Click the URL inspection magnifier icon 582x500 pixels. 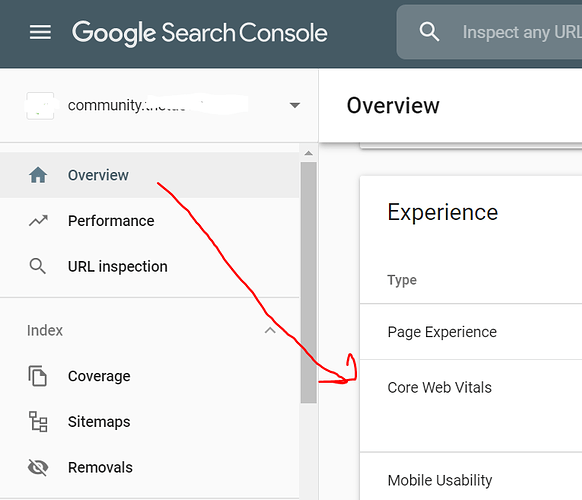(37, 266)
